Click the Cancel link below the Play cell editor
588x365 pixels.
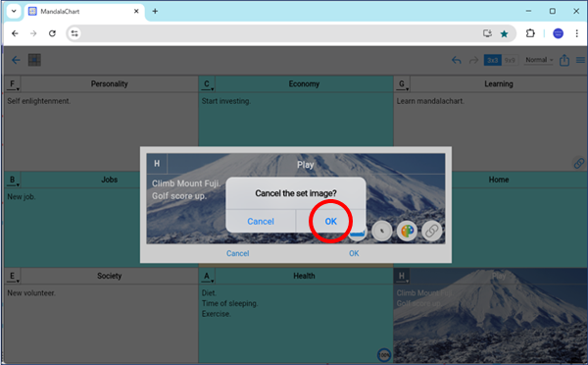pyautogui.click(x=238, y=253)
